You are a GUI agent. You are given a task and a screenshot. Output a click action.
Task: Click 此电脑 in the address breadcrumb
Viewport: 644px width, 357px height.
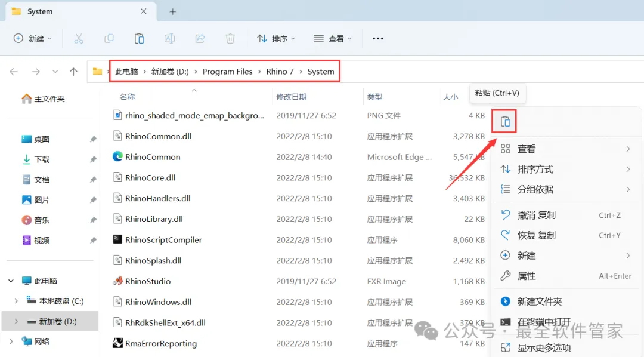(126, 72)
